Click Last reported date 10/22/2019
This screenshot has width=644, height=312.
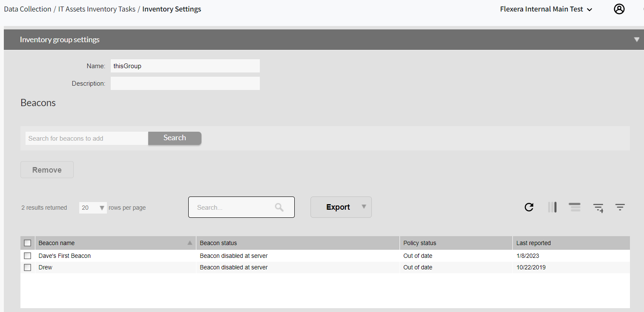pos(531,267)
